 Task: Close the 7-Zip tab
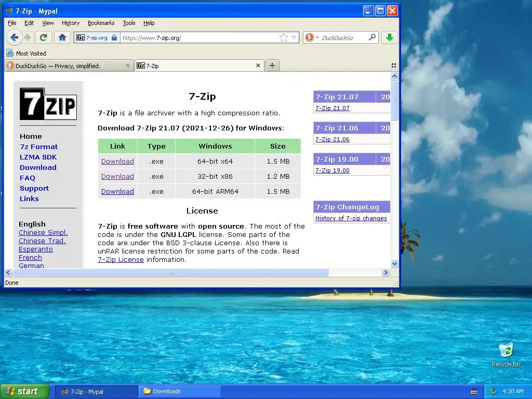click(258, 65)
